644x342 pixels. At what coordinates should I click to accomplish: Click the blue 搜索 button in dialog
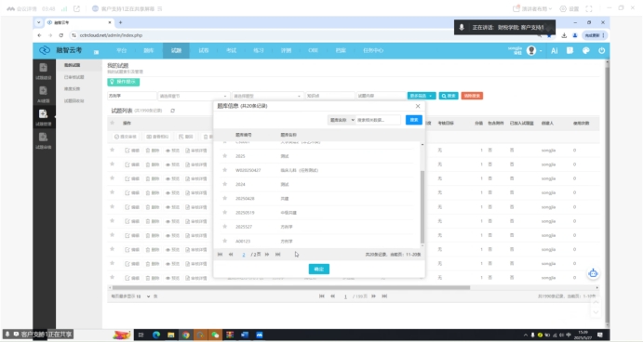(x=414, y=120)
